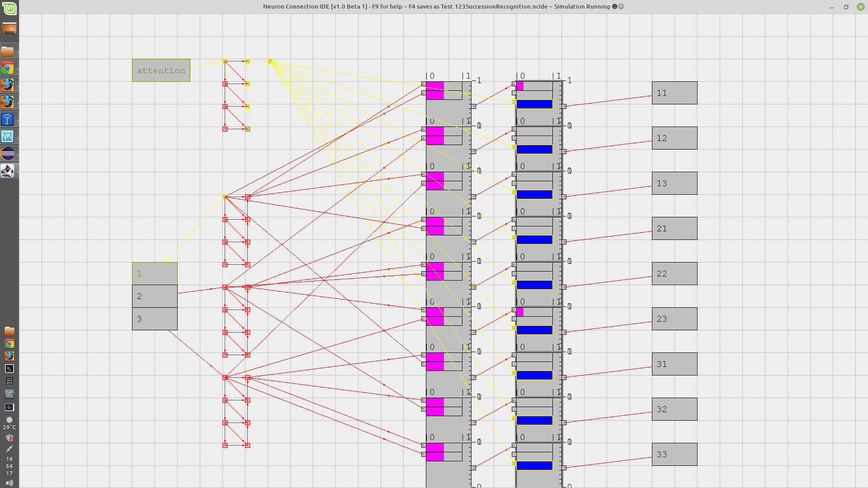Click input node labeled 1
Viewport: 868px width, 488px height.
click(x=155, y=274)
